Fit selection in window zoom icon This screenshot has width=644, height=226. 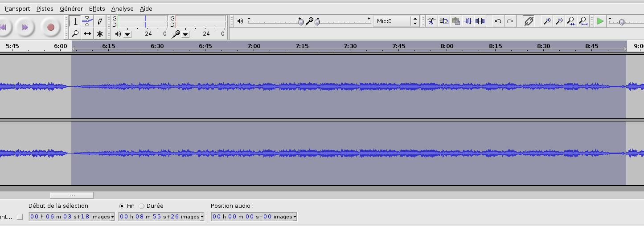pyautogui.click(x=570, y=21)
